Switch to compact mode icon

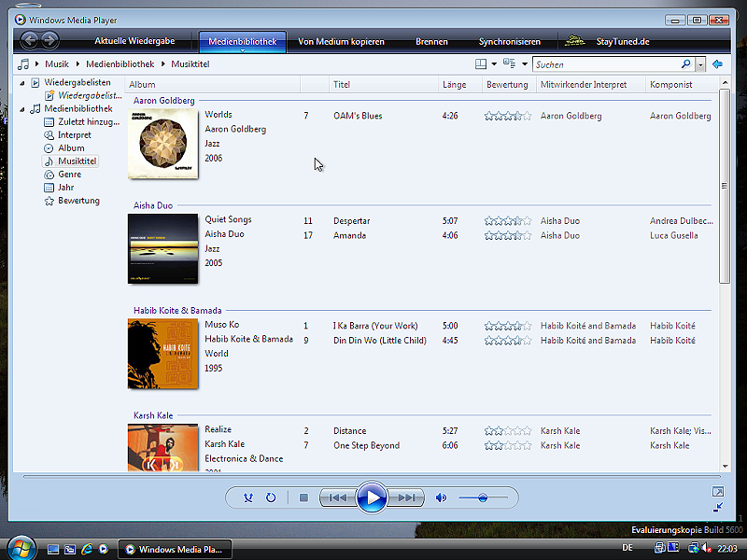coord(717,507)
